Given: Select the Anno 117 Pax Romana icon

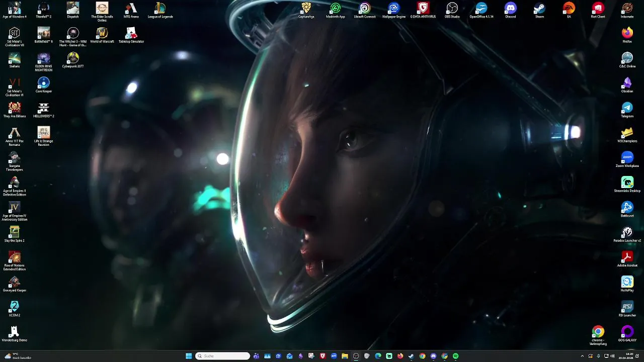Looking at the screenshot, I should click(x=15, y=136).
